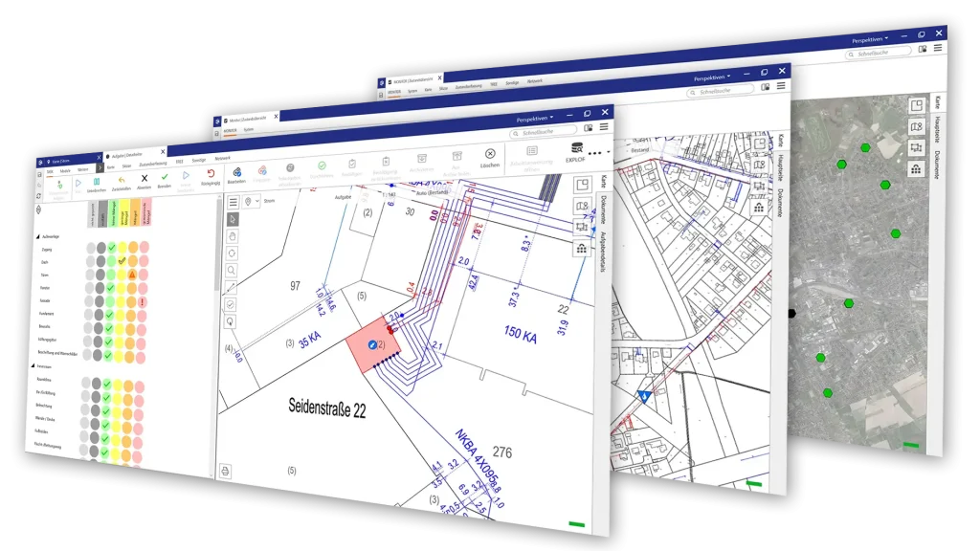Click the Beenden checkmark button

coord(165,179)
